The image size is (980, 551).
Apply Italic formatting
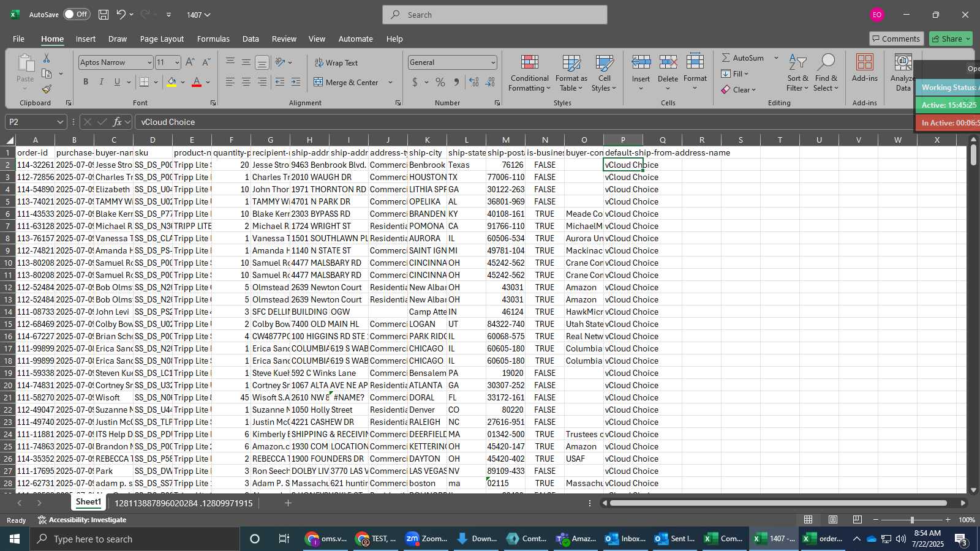[101, 82]
